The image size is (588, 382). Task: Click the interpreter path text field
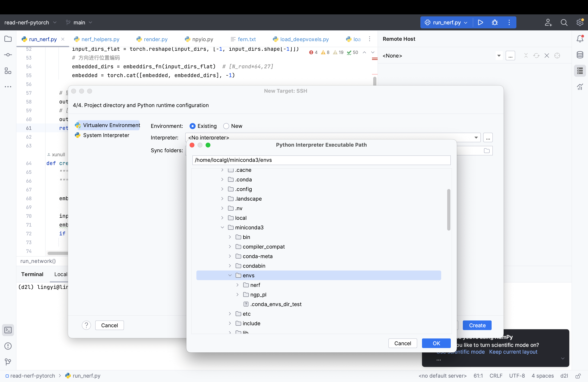coord(321,160)
